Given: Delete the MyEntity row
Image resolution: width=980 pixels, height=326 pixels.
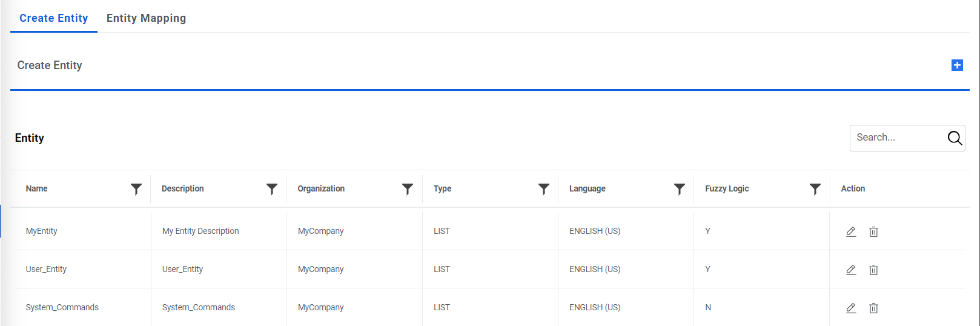Looking at the screenshot, I should (x=873, y=231).
